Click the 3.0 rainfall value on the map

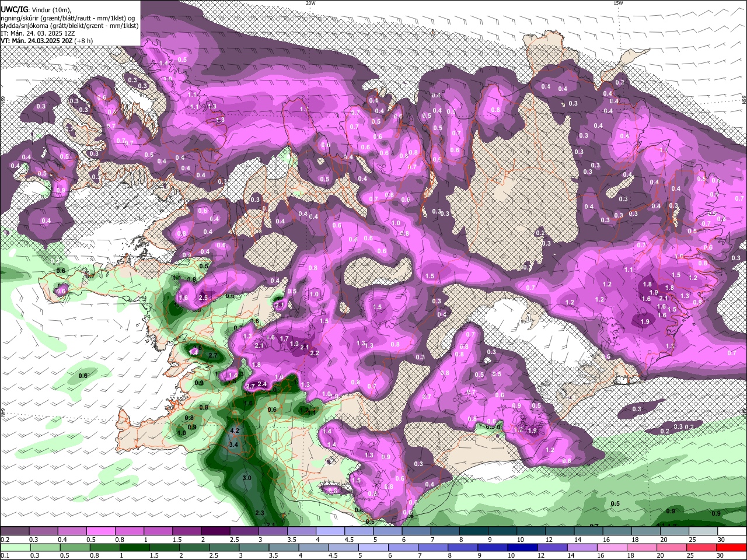point(246,478)
